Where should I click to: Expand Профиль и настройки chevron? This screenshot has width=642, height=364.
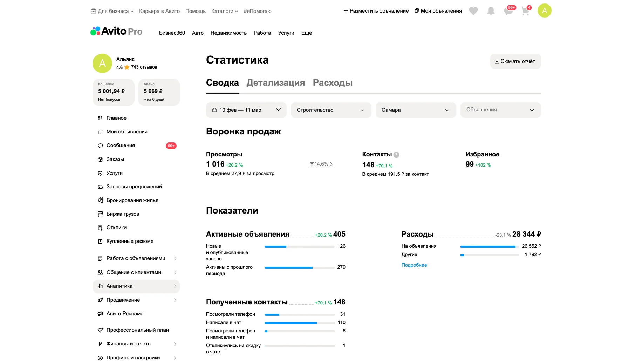coord(175,358)
